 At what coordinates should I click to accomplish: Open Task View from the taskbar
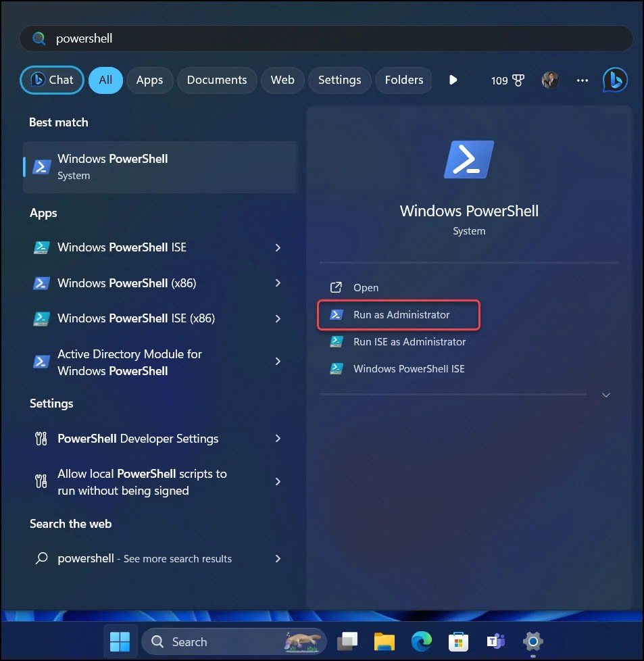click(x=347, y=641)
